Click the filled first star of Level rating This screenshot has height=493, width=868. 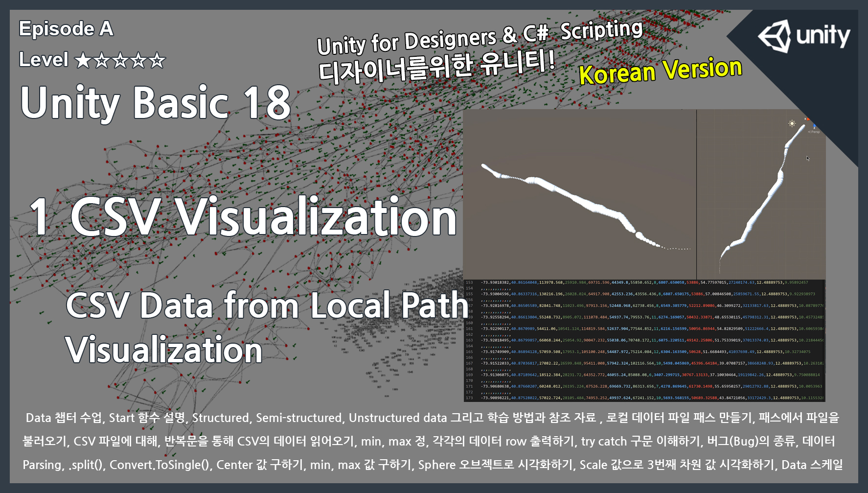[x=83, y=61]
